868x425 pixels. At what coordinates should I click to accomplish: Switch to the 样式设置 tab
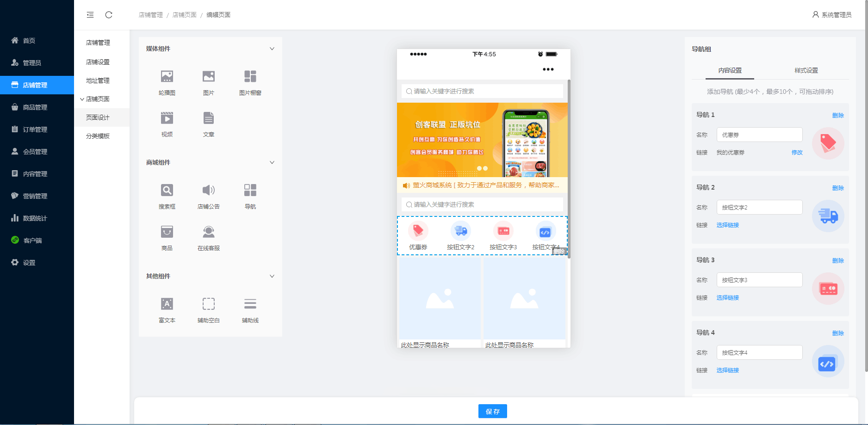[x=806, y=70]
